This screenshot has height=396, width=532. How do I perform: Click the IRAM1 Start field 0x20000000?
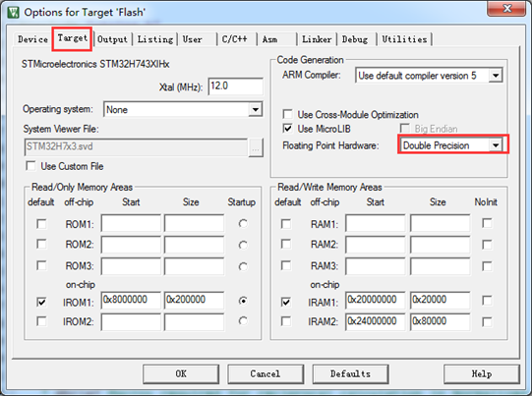click(376, 300)
